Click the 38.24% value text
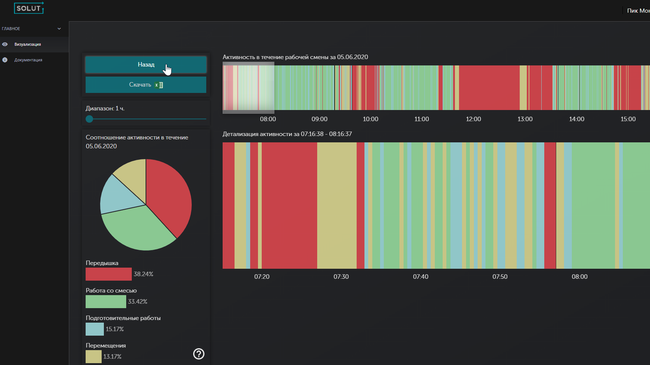 (143, 274)
